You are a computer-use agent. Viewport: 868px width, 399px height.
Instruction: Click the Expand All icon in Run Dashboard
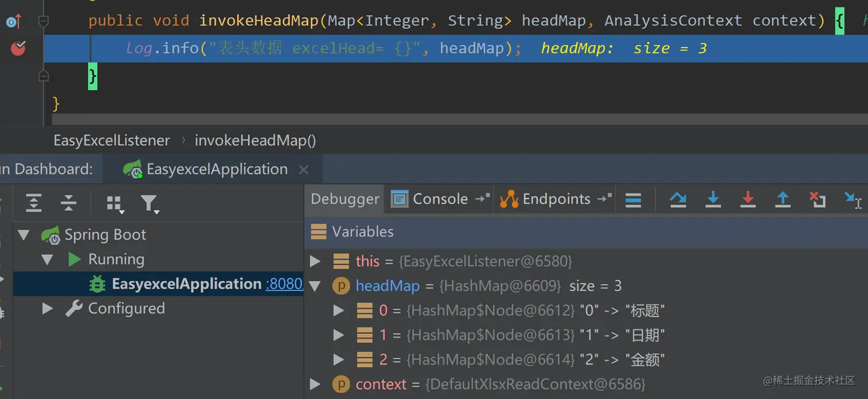34,203
